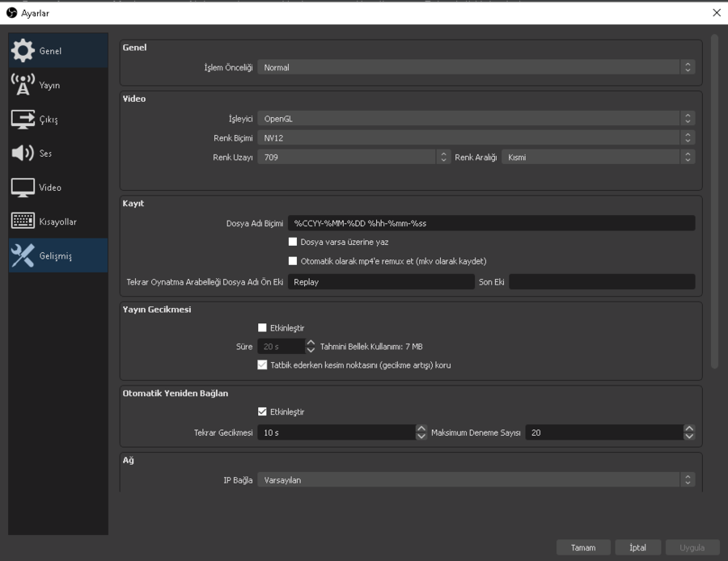Open the Kısayollar settings tab
Viewport: 728px width, 561px height.
pos(58,221)
